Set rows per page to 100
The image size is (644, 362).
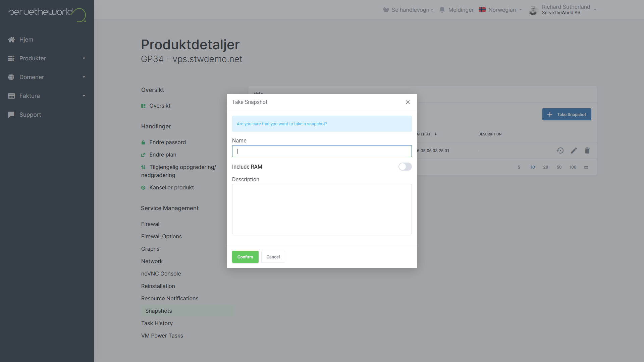coord(573,167)
